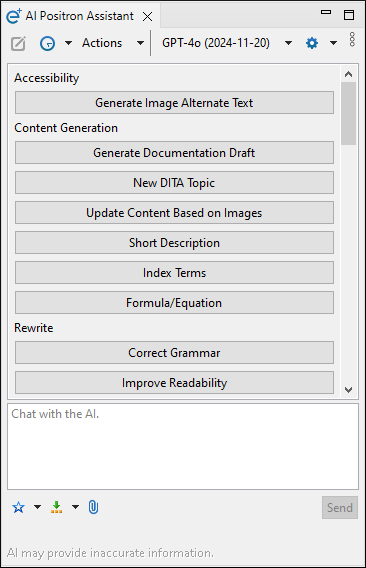The image size is (366, 568).
Task: Start a new chat with the edit icon
Action: (x=18, y=44)
